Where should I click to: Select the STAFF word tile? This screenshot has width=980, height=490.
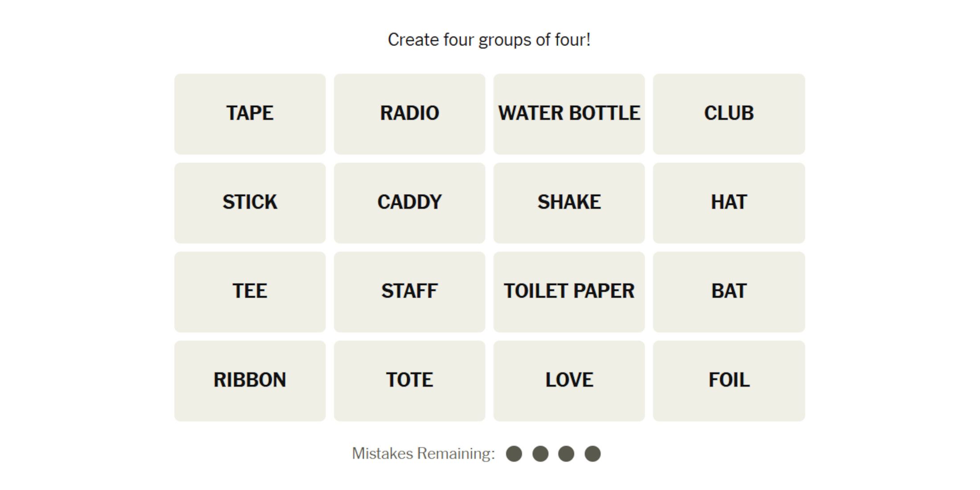(x=409, y=292)
